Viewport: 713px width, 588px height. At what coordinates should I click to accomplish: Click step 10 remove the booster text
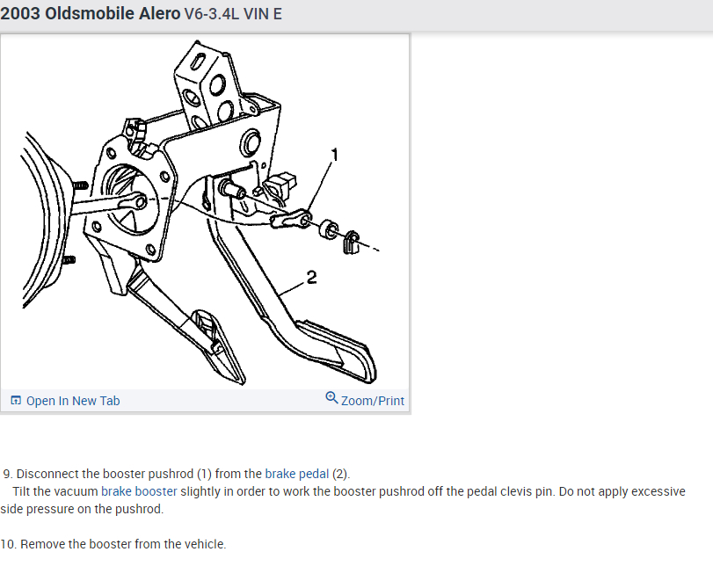tap(113, 544)
